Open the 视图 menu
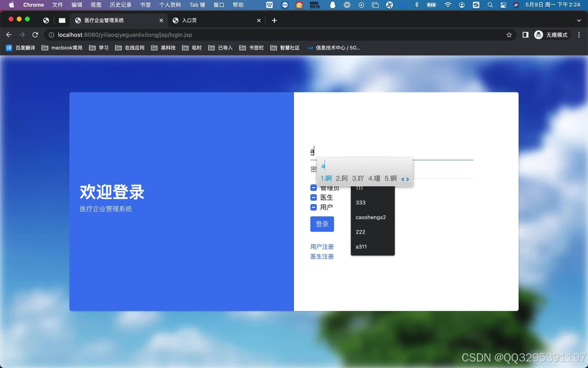 tap(96, 5)
